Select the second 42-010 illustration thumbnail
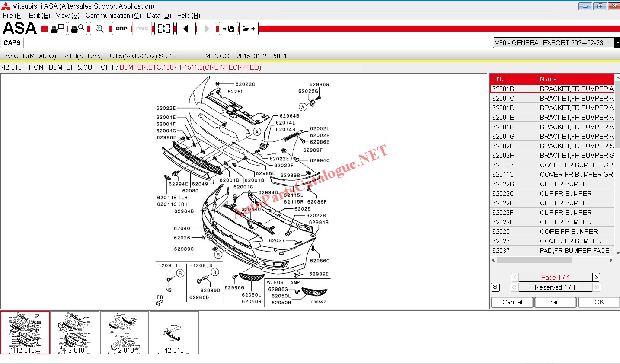620x364 pixels. [x=75, y=333]
